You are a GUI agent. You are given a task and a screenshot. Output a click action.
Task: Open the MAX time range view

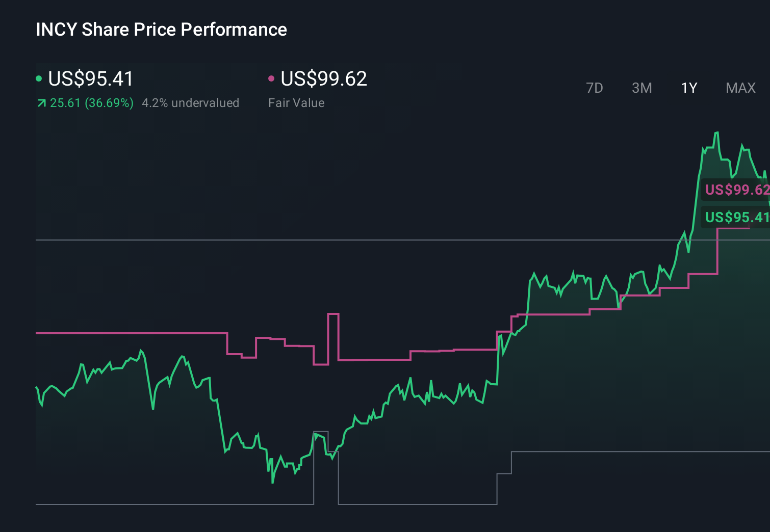(740, 88)
